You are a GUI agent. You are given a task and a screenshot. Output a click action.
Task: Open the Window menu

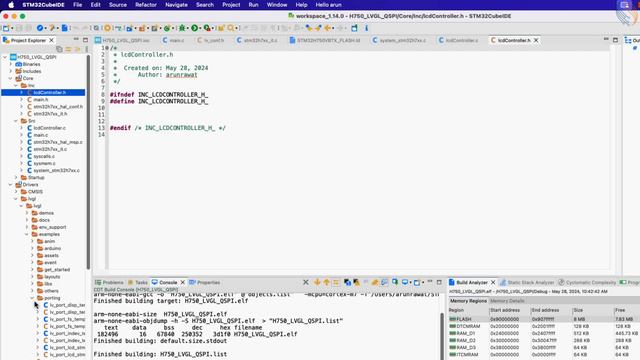(x=277, y=5)
